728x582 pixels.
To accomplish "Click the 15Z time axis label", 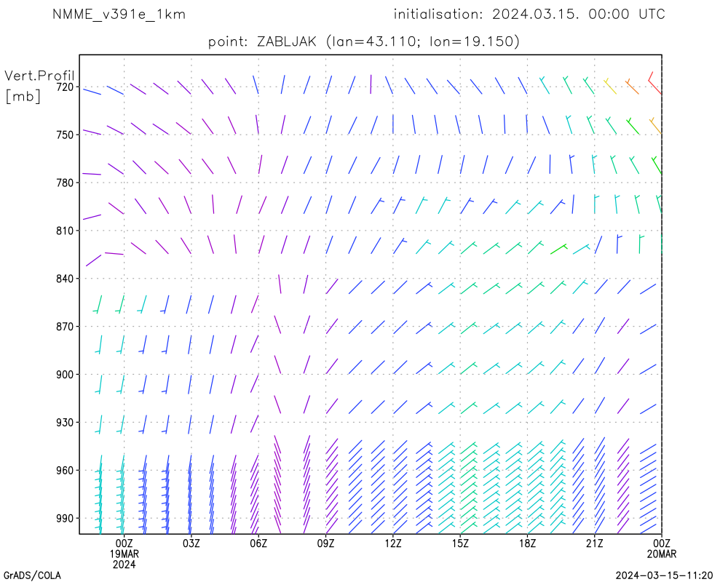I will tap(460, 543).
